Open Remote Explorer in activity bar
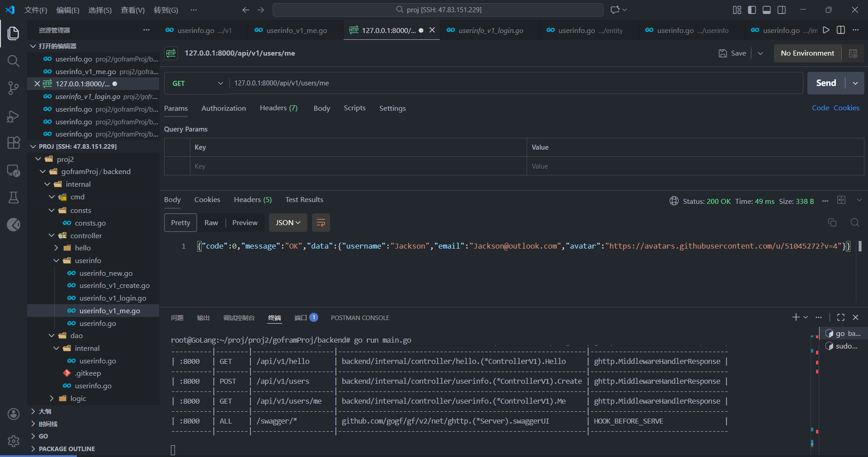This screenshot has width=868, height=457. [x=14, y=170]
